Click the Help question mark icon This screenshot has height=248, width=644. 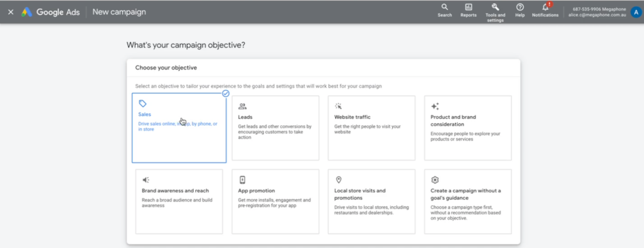point(520,7)
